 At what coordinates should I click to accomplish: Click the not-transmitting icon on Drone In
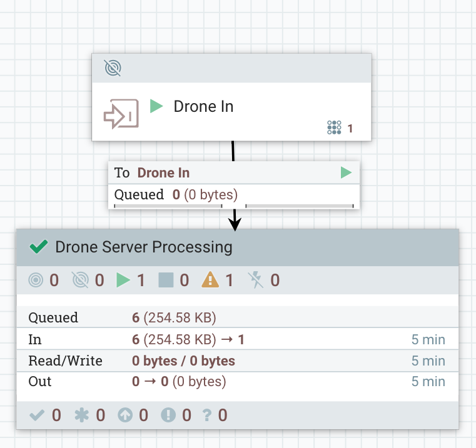113,67
